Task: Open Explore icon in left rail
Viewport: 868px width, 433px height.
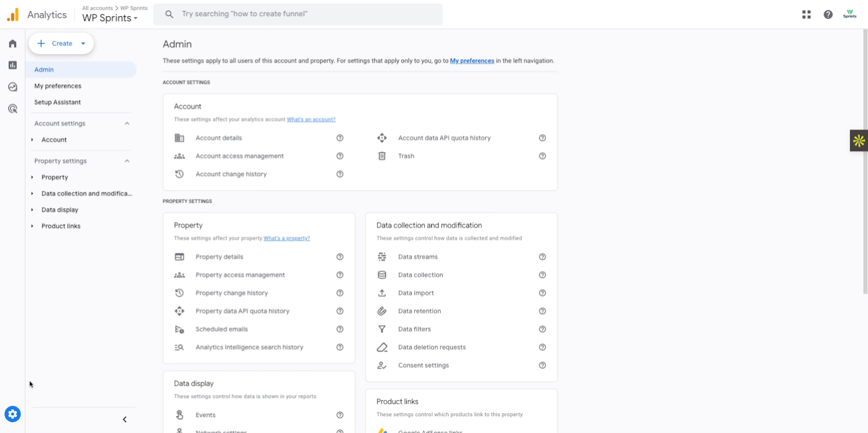Action: pos(12,87)
